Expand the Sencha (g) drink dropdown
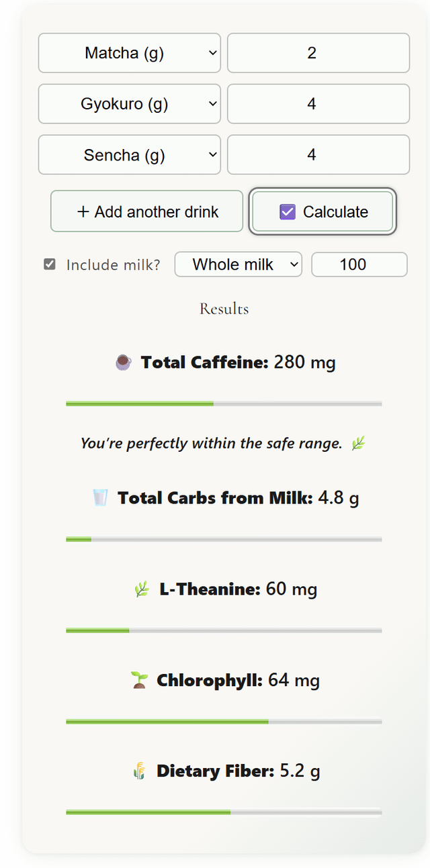430x868 pixels. tap(130, 155)
